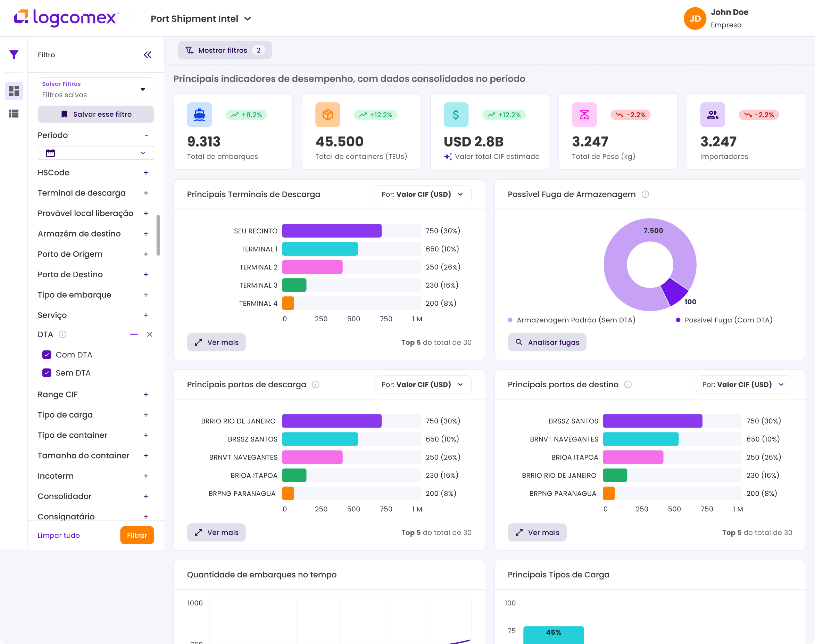815x644 pixels.
Task: Click the JD user avatar
Action: tap(695, 18)
